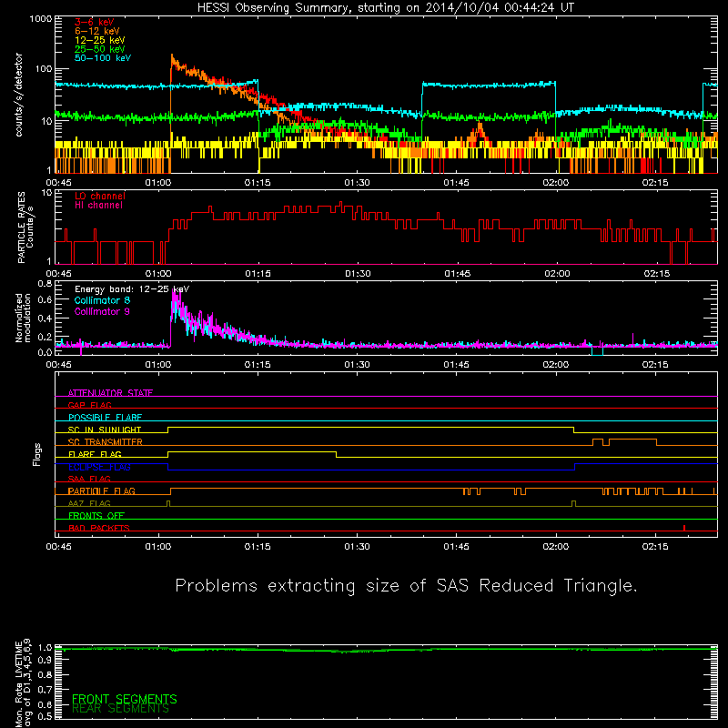Select the Collimator 8 legend entry
The image size is (728, 728).
pos(102,300)
